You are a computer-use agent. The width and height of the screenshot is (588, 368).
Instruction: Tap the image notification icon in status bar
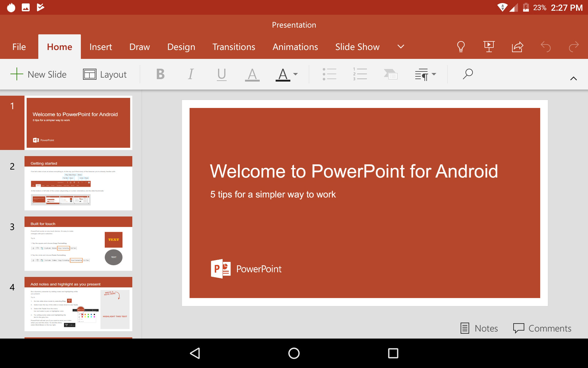point(26,7)
